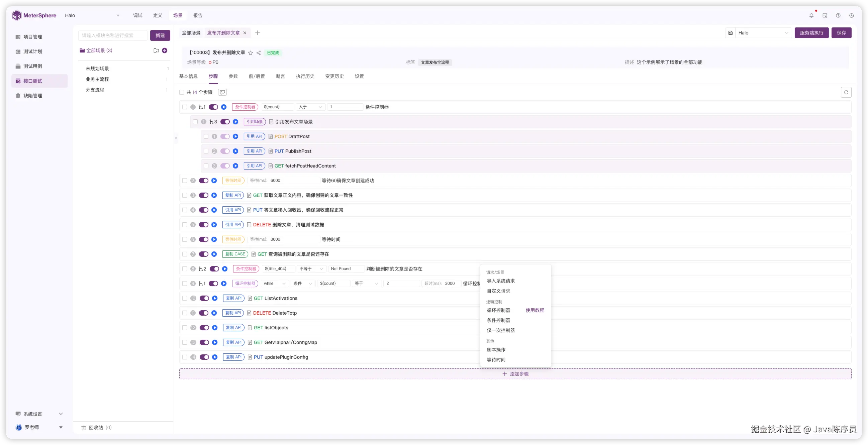Viewport: 868px width, 445px height.
Task: Click the purple plus icon to add module
Action: coord(165,50)
